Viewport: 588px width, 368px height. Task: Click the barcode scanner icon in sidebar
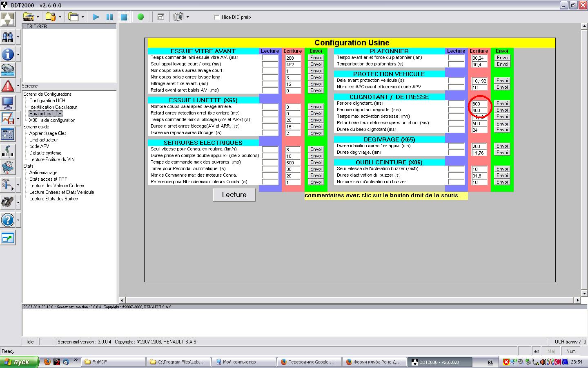(x=8, y=151)
